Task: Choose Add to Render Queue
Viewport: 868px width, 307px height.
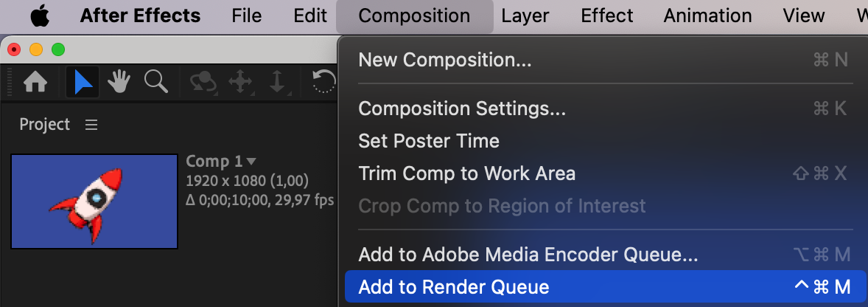Action: point(454,287)
